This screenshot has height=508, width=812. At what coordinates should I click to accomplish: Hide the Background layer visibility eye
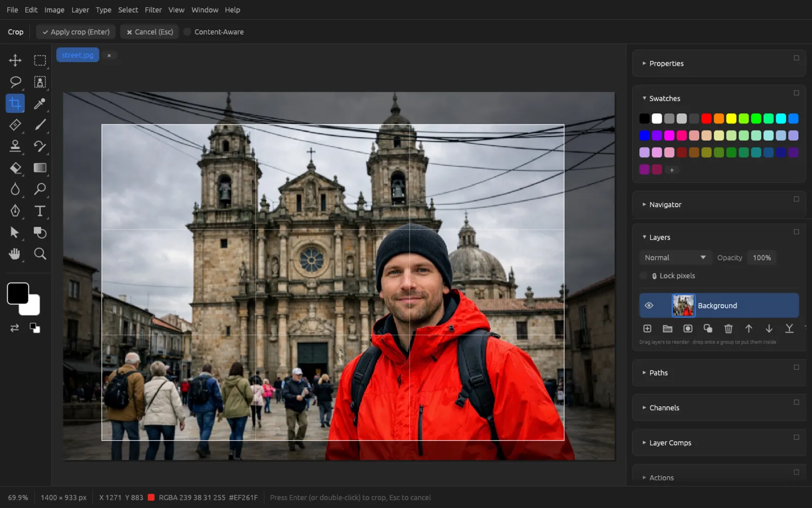point(649,305)
